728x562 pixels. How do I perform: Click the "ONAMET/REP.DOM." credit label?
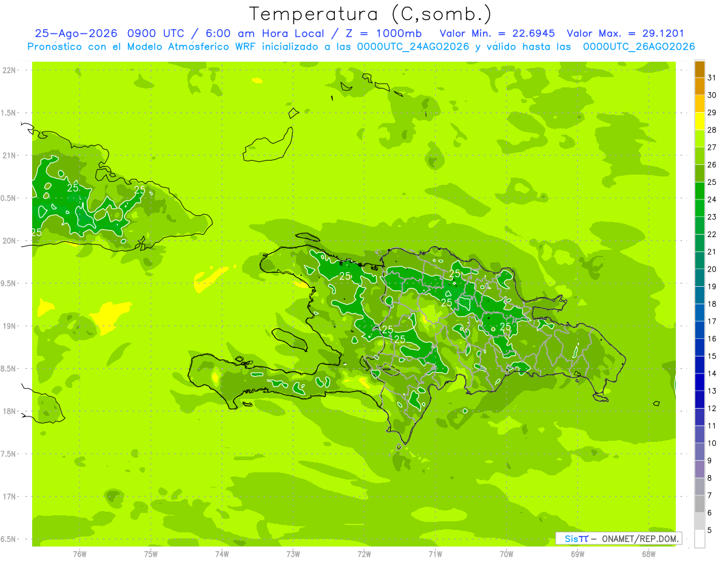[641, 538]
